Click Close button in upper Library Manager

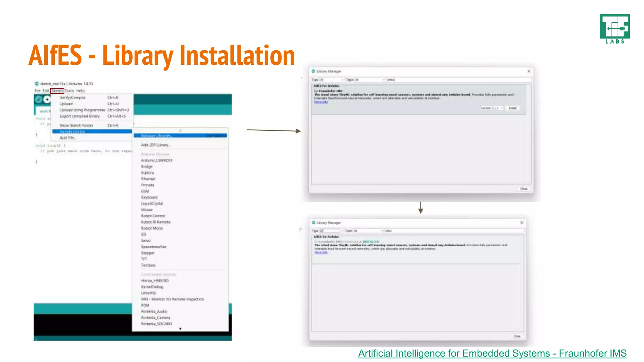tap(524, 189)
